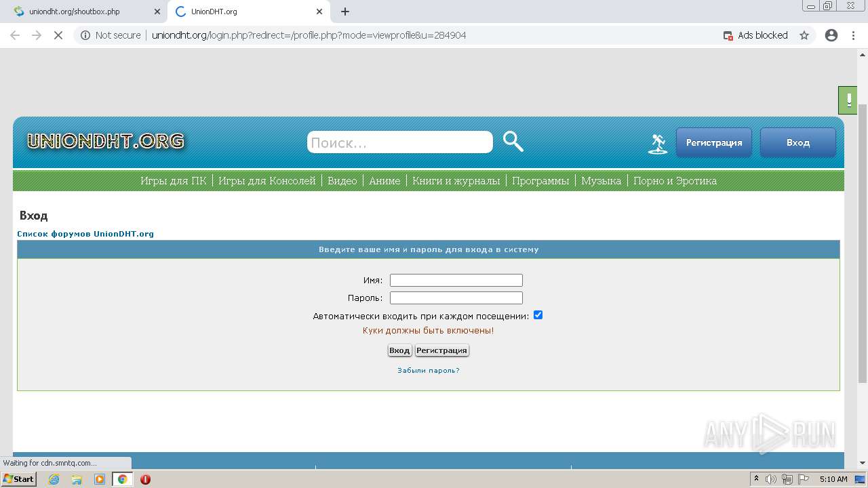The width and height of the screenshot is (868, 488).
Task: Open the Видео category
Action: [x=342, y=181]
